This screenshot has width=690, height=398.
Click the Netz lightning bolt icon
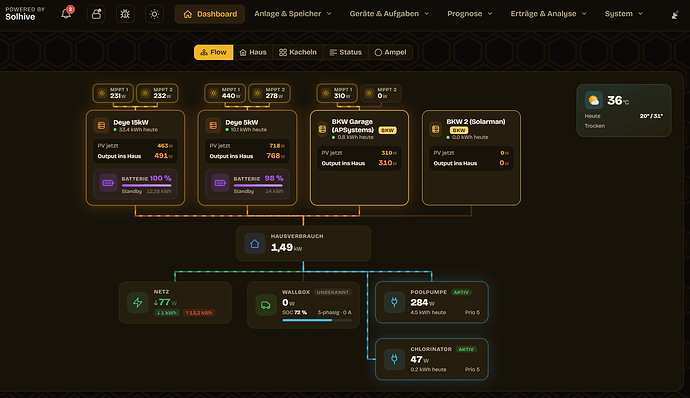coord(137,302)
